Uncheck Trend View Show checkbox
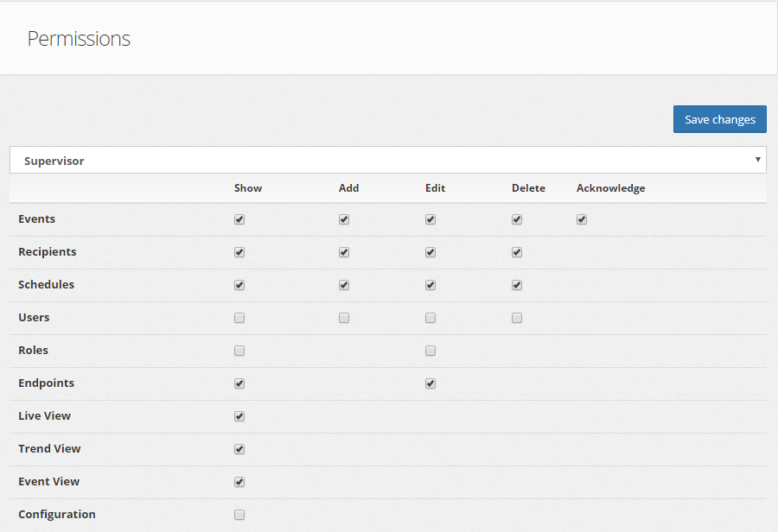The width and height of the screenshot is (778, 532). coord(239,449)
